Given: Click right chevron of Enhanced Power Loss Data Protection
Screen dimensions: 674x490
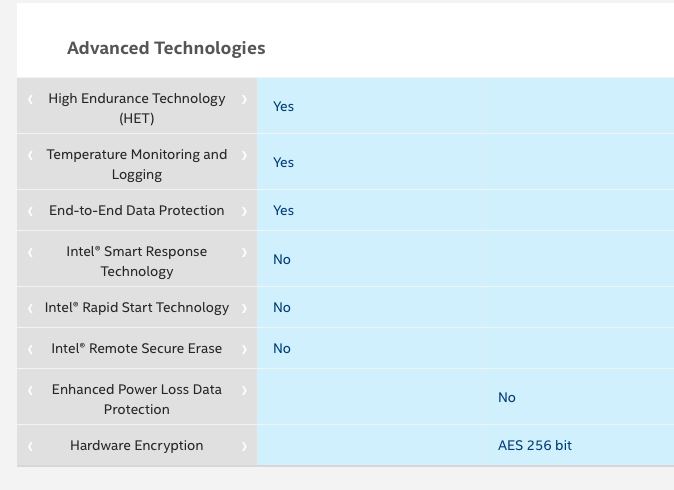Looking at the screenshot, I should coord(244,390).
